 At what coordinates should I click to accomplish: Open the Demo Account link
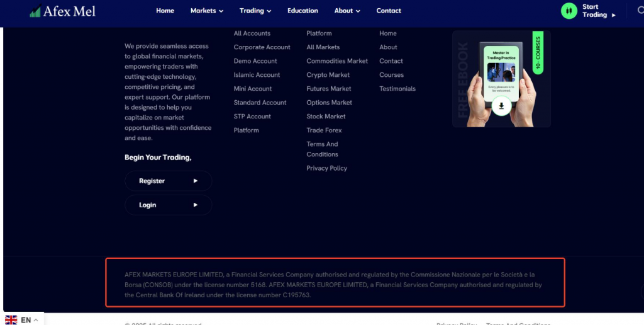point(255,61)
